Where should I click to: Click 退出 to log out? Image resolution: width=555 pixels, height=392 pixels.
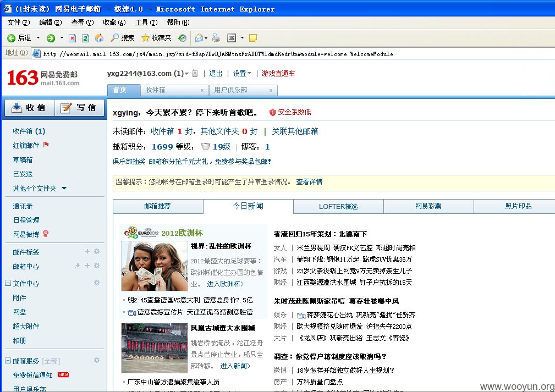(216, 74)
